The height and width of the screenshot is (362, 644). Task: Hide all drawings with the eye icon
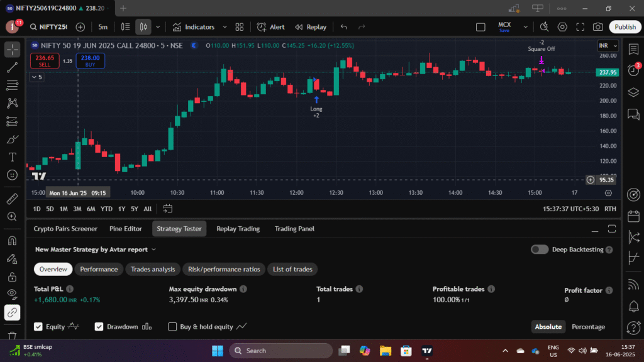[13, 294]
